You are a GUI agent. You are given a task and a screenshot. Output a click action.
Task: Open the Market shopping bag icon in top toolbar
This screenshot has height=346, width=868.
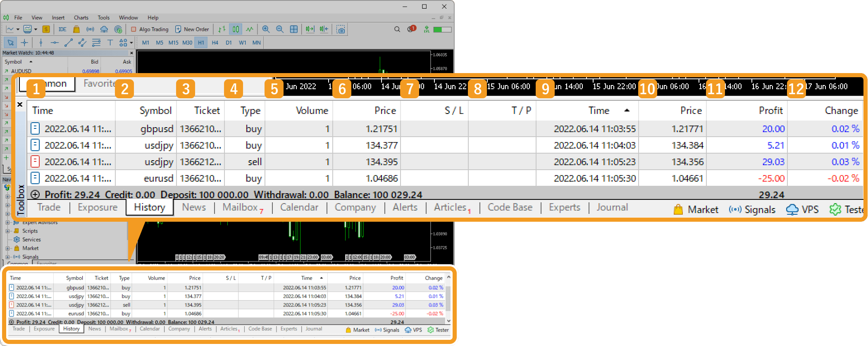pos(76,29)
